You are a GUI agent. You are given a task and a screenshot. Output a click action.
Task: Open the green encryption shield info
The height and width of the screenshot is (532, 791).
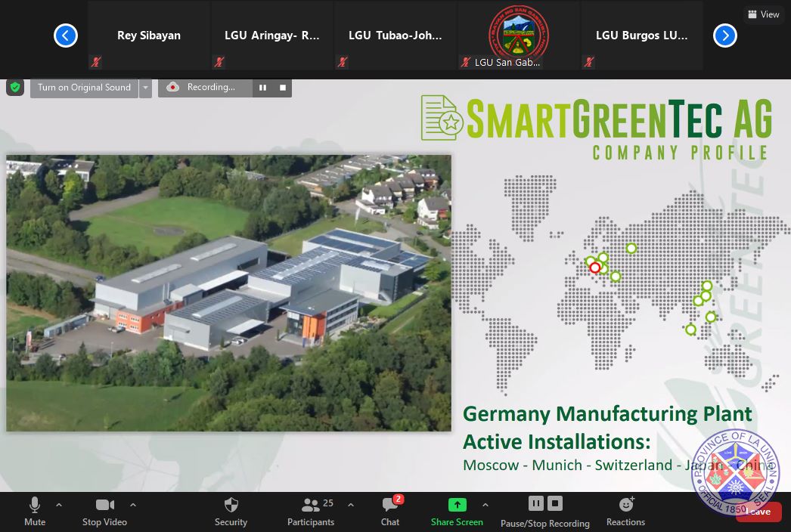click(15, 87)
